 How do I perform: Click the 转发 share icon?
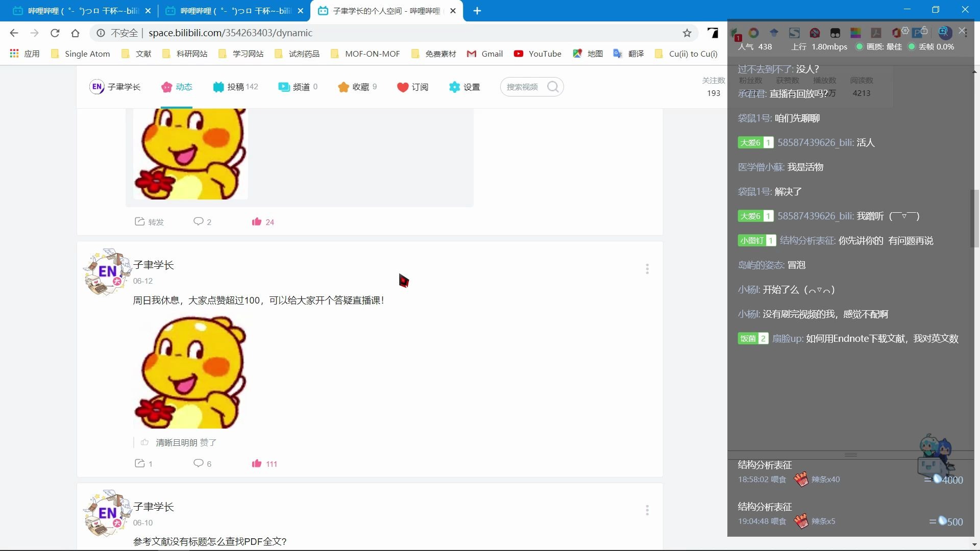[x=140, y=221]
